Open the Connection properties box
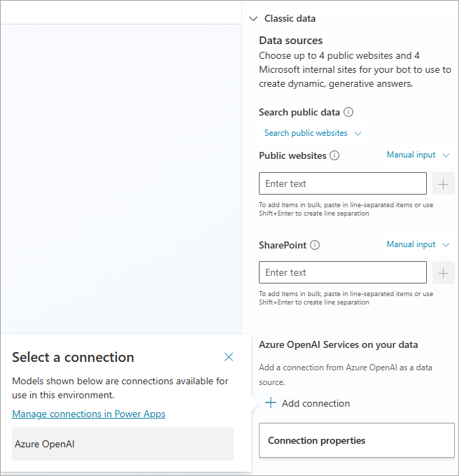The width and height of the screenshot is (459, 476). [356, 440]
